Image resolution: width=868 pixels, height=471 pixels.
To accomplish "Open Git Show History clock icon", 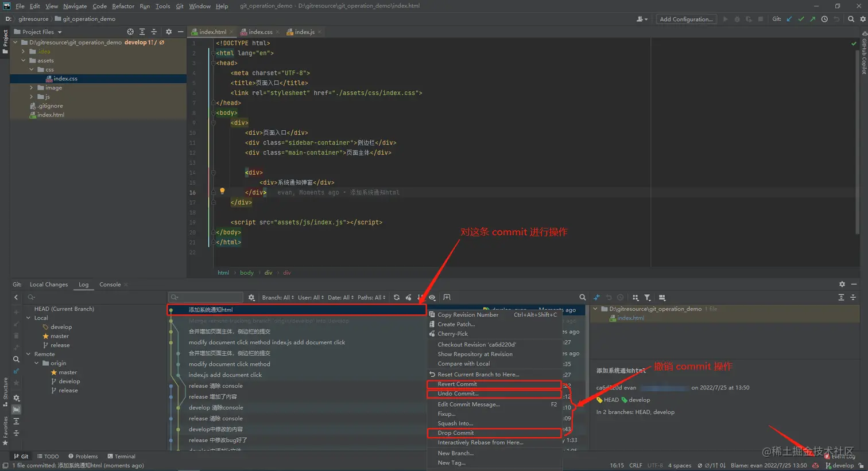I will click(824, 19).
